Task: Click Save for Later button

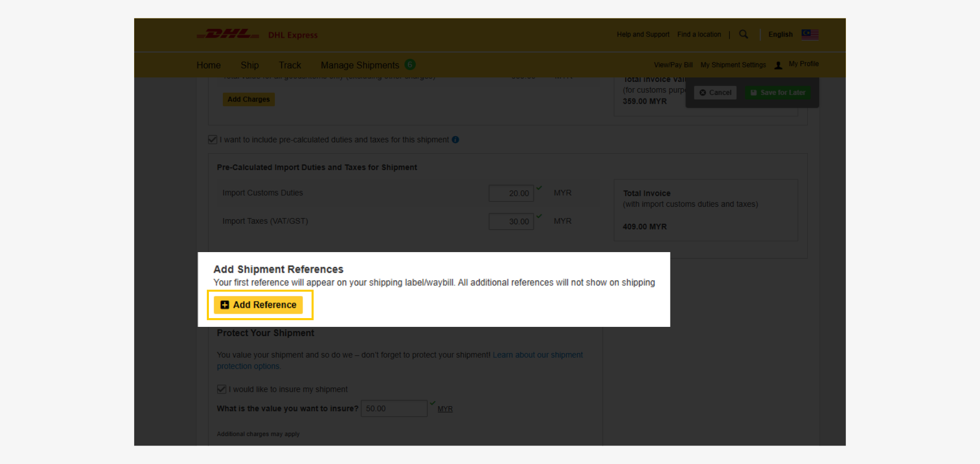Action: (x=778, y=93)
